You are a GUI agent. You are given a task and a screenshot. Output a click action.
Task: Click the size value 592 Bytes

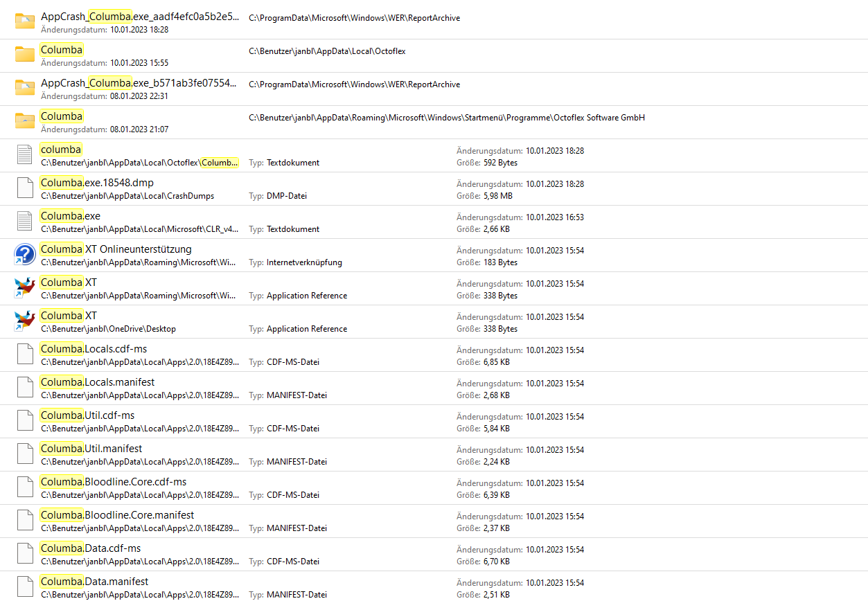point(500,163)
